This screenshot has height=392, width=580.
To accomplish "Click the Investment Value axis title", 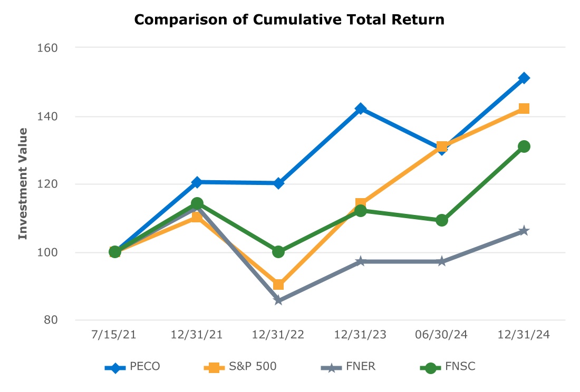I will coord(23,183).
